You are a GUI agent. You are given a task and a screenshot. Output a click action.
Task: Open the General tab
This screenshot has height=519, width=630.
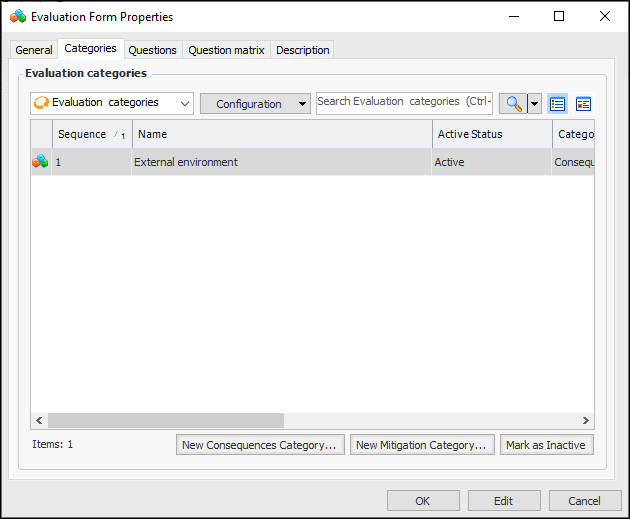point(34,50)
